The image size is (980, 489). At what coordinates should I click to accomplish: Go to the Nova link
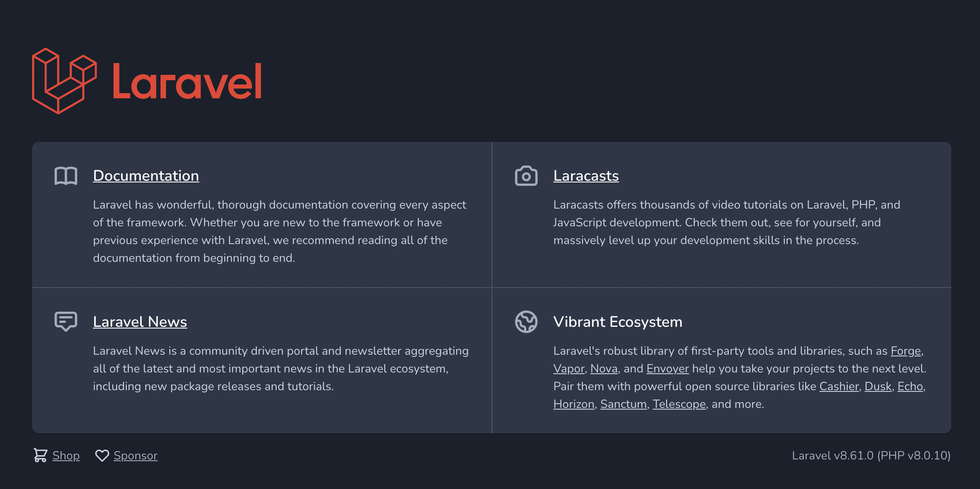604,369
